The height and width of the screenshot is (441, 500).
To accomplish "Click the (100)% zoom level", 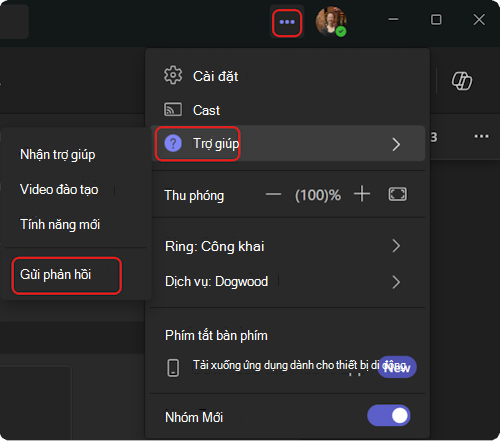I will [x=318, y=195].
